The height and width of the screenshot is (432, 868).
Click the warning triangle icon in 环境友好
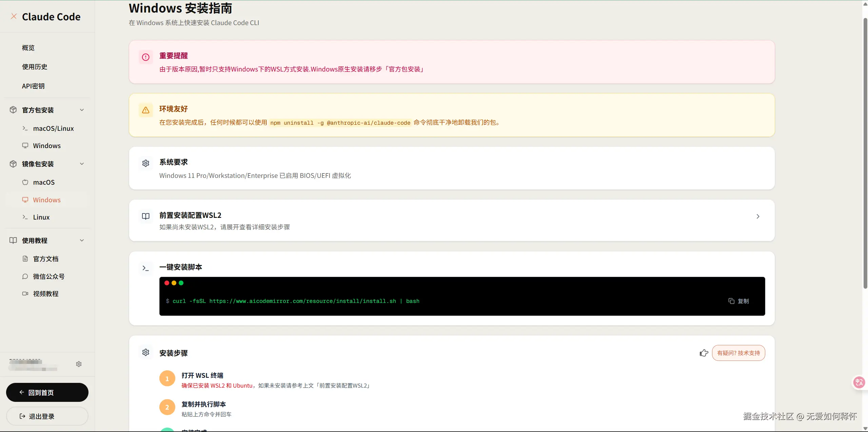click(x=146, y=110)
